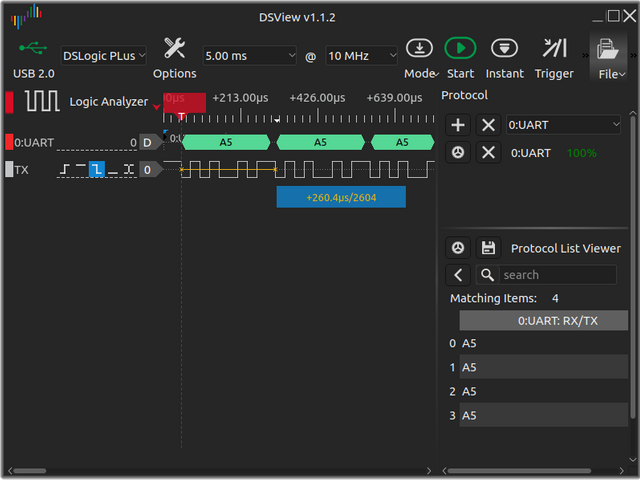This screenshot has height=480, width=640.
Task: Select rising edge trigger for TX channel
Action: 64,170
